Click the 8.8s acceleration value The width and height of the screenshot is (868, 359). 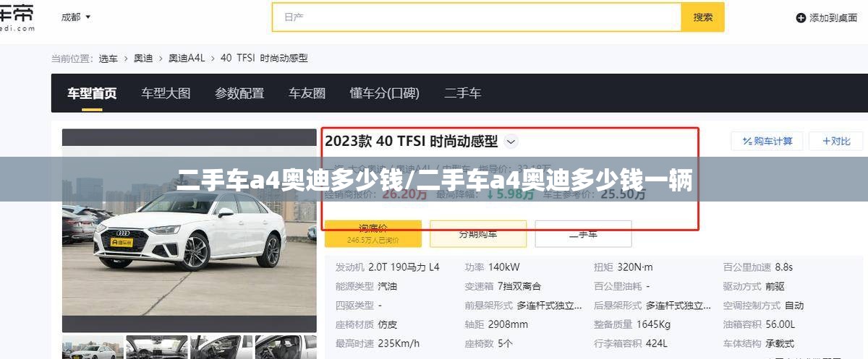783,267
